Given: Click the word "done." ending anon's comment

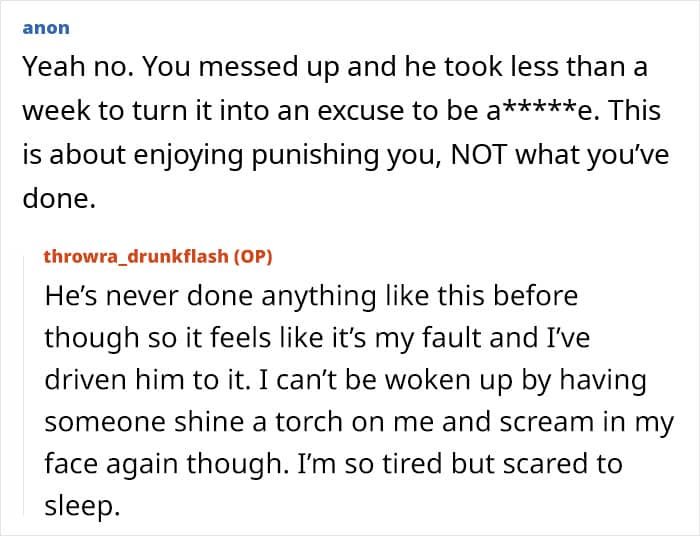Looking at the screenshot, I should click(x=59, y=198).
